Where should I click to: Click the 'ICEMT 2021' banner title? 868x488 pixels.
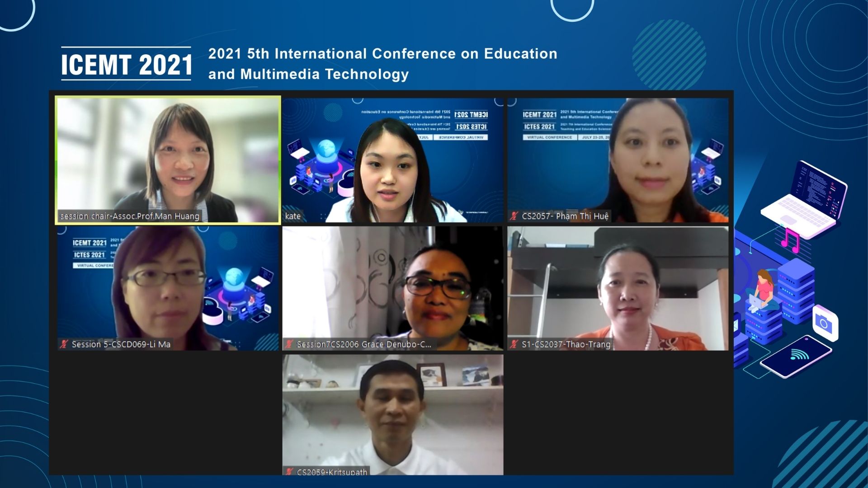click(127, 64)
